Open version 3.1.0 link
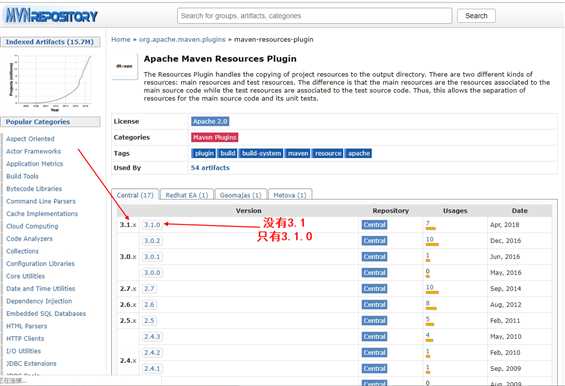Screen dimensions: 565x386 152,225
